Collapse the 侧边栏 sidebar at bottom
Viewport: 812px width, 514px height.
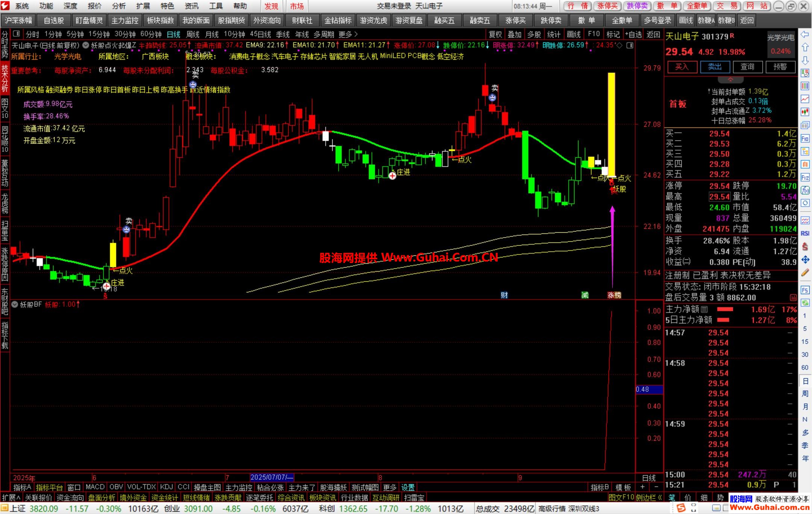(x=649, y=497)
